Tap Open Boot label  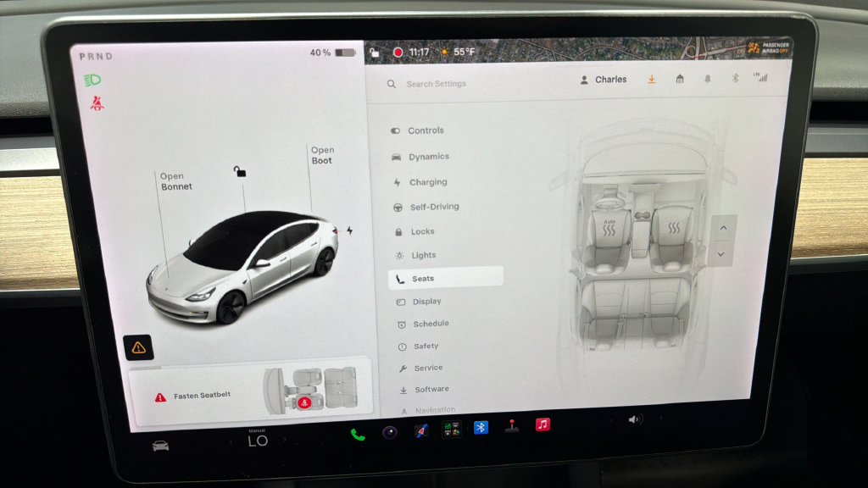tap(322, 156)
